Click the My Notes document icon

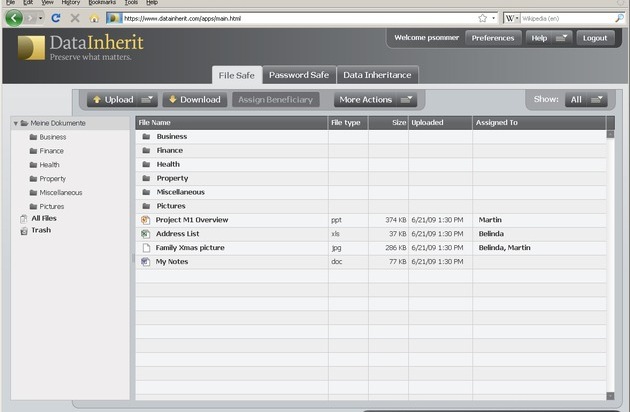146,262
